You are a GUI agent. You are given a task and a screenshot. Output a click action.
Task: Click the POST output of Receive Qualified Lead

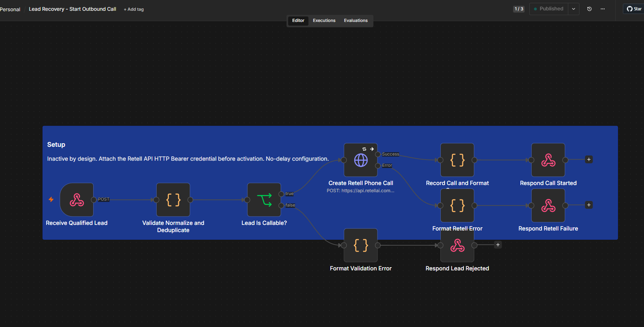(x=94, y=200)
